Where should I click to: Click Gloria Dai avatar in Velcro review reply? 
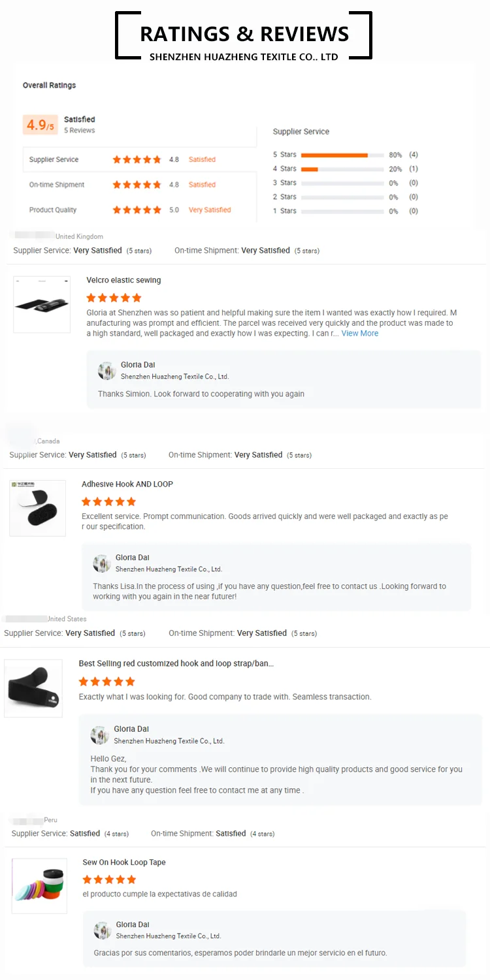pos(107,371)
